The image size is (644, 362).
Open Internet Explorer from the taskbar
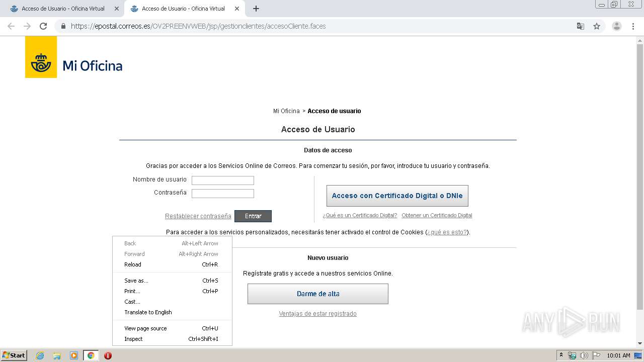[x=40, y=355]
